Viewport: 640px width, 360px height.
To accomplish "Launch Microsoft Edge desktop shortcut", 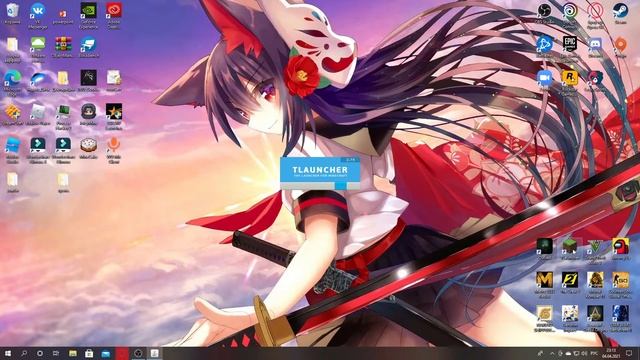I will pyautogui.click(x=12, y=78).
